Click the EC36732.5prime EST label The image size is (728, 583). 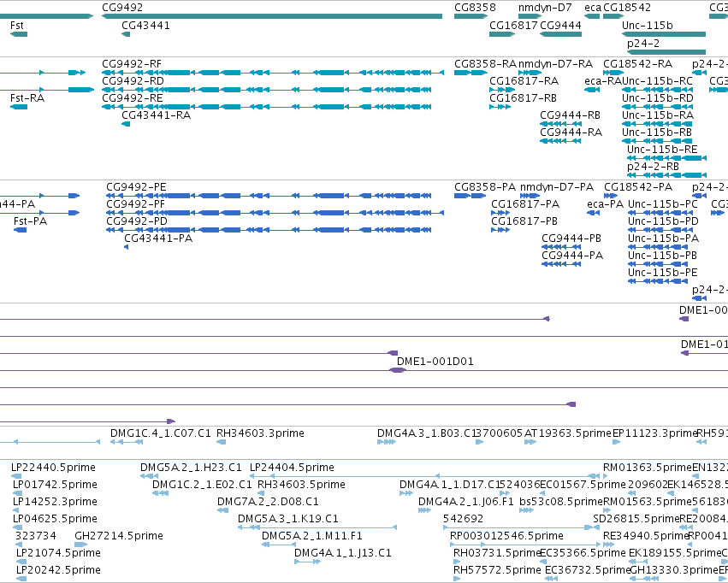(588, 570)
